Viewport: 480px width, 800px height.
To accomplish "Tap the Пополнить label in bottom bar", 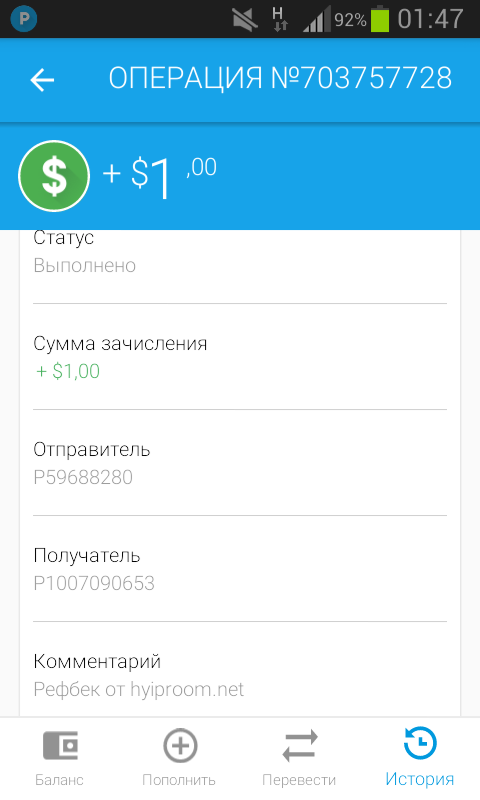I will click(x=179, y=780).
